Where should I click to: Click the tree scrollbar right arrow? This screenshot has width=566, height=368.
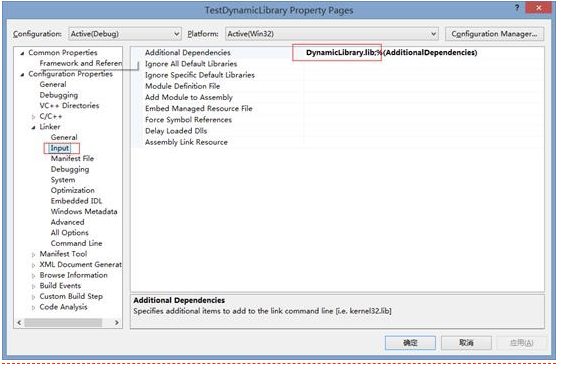point(117,322)
